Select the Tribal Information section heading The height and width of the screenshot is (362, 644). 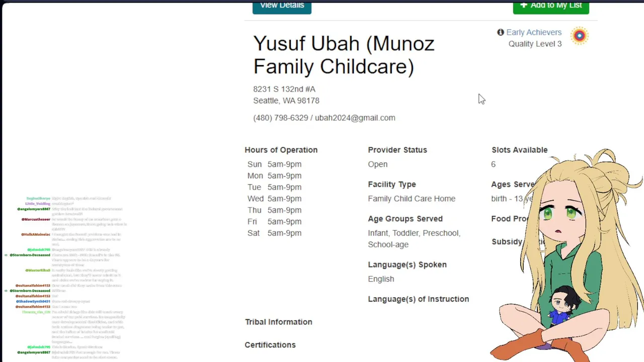tap(278, 322)
